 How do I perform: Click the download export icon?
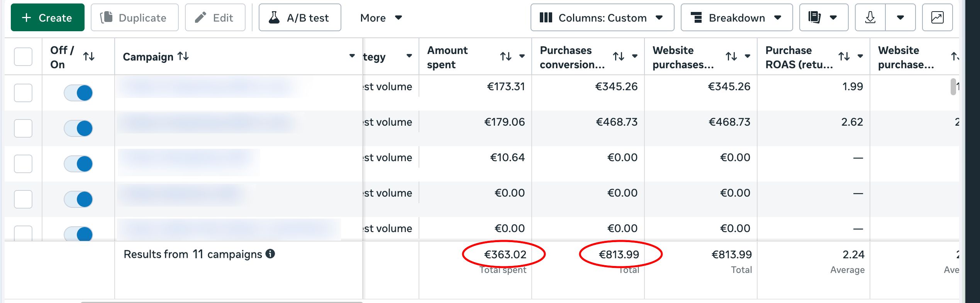pos(870,18)
